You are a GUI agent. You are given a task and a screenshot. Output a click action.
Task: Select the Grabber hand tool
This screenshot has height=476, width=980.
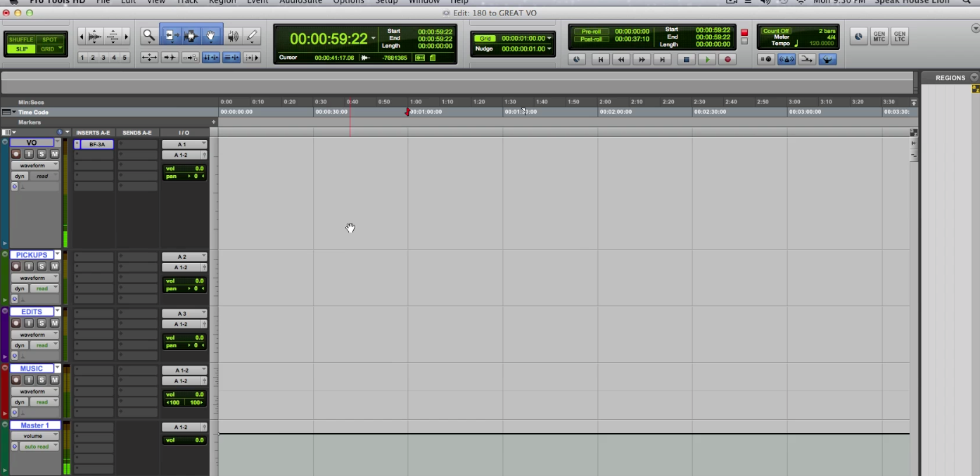click(210, 36)
